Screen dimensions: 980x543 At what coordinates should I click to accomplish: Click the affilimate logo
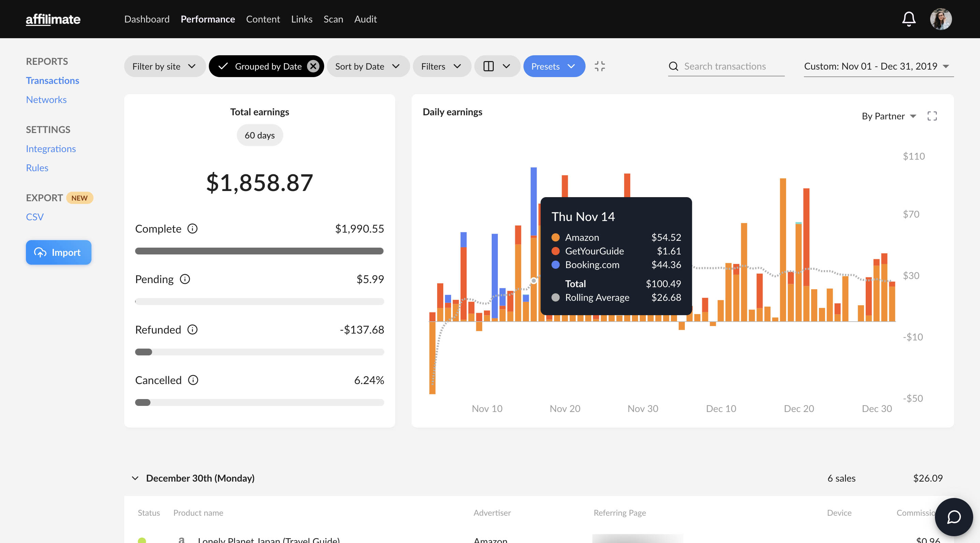coord(53,19)
